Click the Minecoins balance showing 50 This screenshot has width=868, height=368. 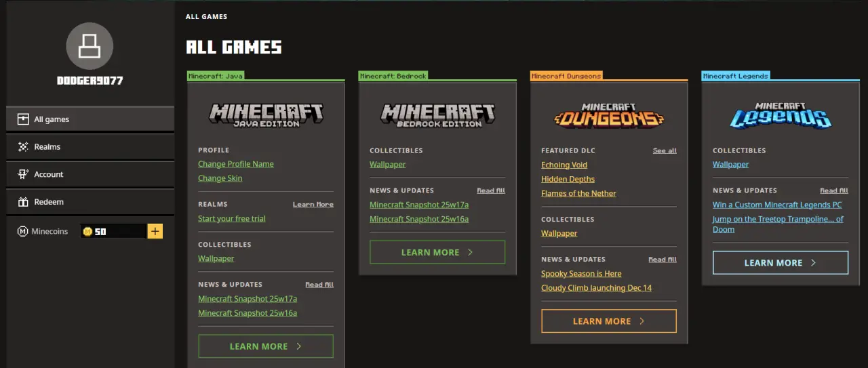pos(113,231)
